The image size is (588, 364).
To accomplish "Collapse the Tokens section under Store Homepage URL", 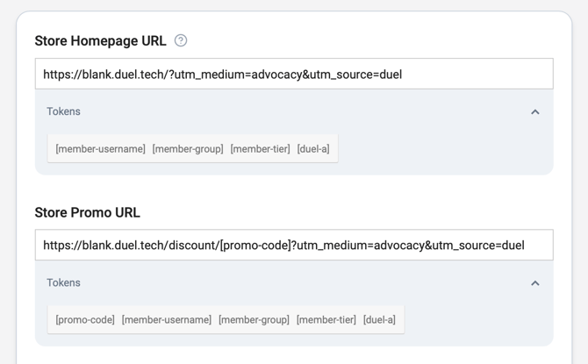I will pos(534,112).
